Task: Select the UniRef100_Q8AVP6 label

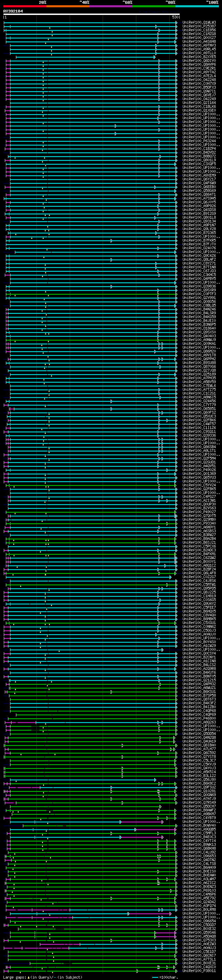Action: (199, 65)
